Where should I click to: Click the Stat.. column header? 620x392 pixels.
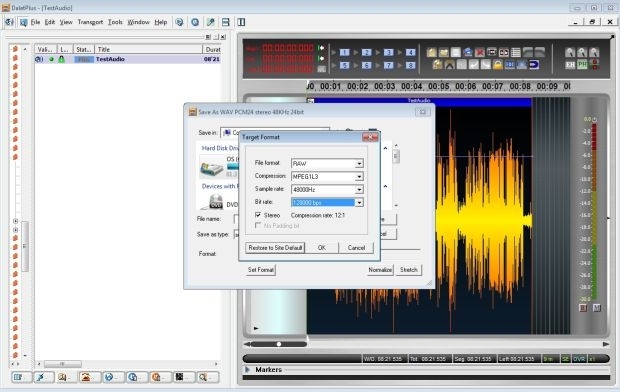pos(83,49)
